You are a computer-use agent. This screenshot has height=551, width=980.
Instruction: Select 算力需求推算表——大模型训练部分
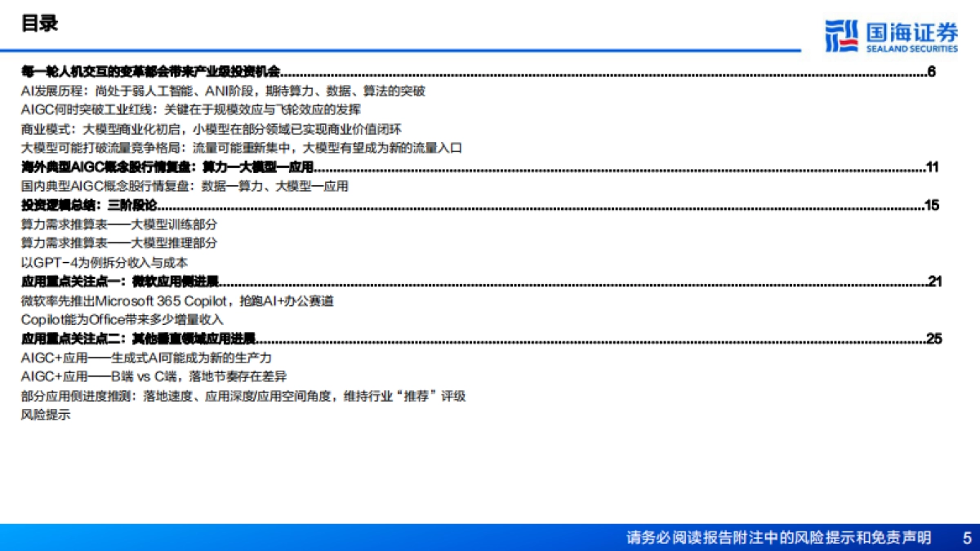pyautogui.click(x=118, y=224)
